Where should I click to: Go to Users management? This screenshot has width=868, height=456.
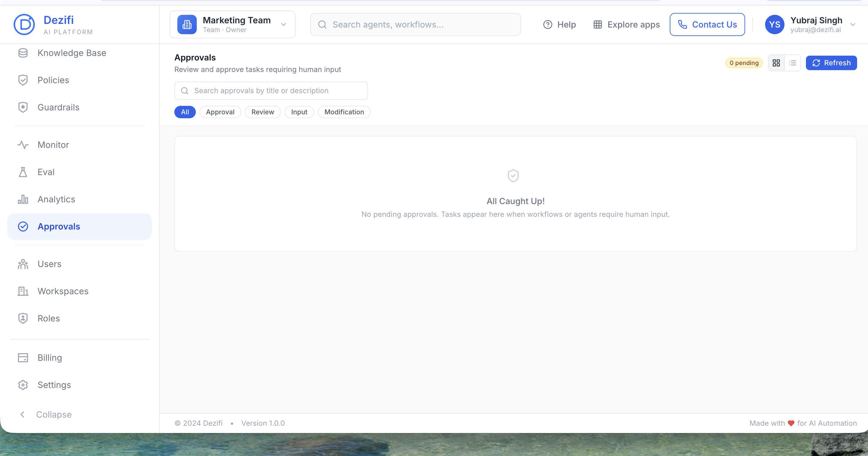(x=80, y=264)
